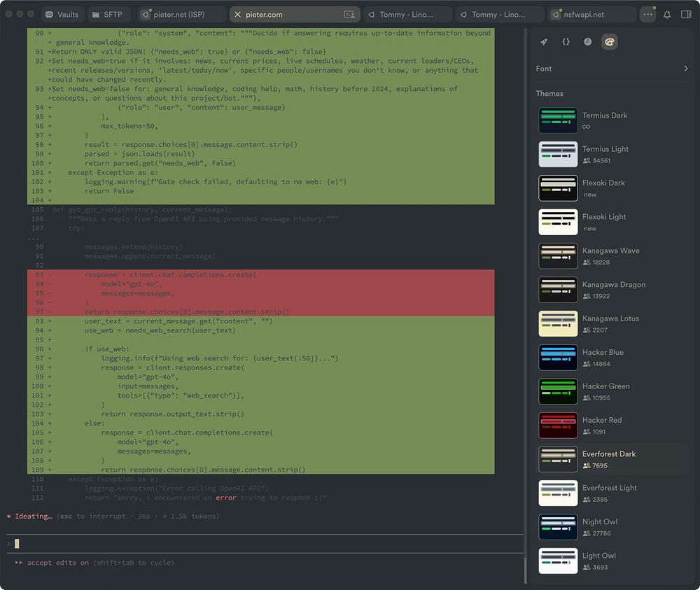700x590 pixels.
Task: Switch to the Everforest Light theme
Action: [x=610, y=493]
